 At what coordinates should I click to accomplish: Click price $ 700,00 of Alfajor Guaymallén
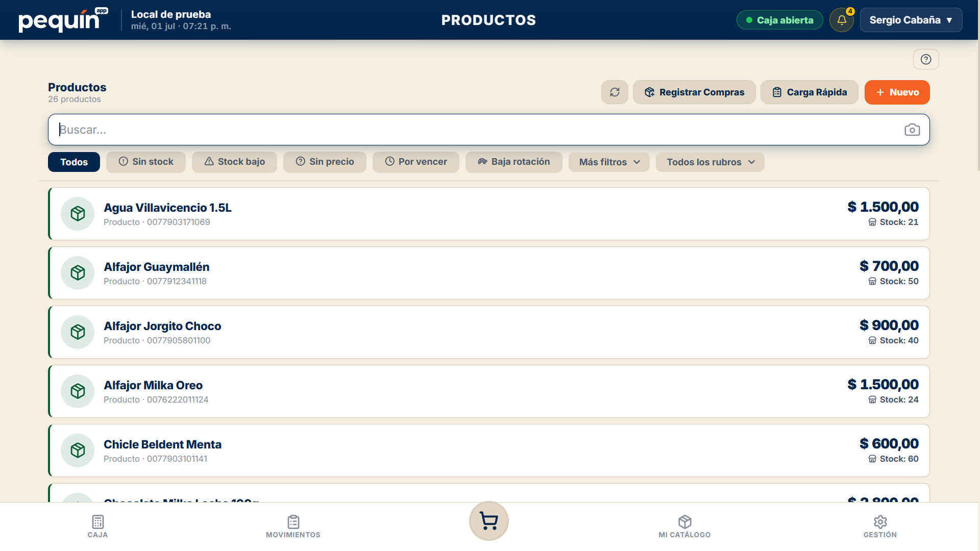coord(889,266)
